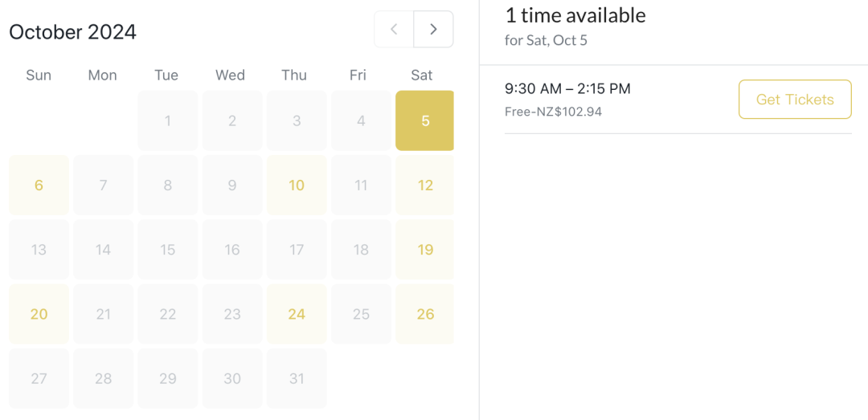Screen dimensions: 868x420
Task: Pick October 26 on the calendar
Action: (x=424, y=314)
